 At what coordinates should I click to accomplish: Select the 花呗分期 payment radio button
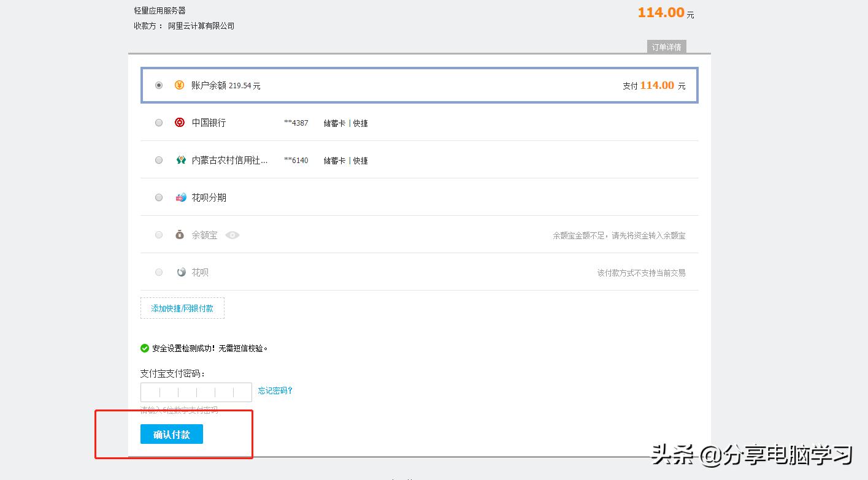click(x=158, y=197)
